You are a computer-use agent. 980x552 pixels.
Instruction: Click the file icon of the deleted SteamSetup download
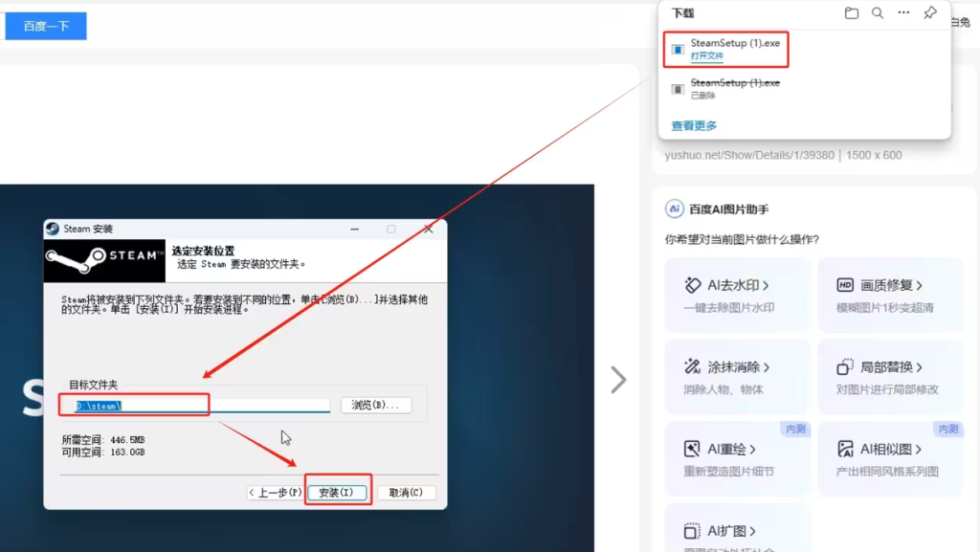(678, 89)
